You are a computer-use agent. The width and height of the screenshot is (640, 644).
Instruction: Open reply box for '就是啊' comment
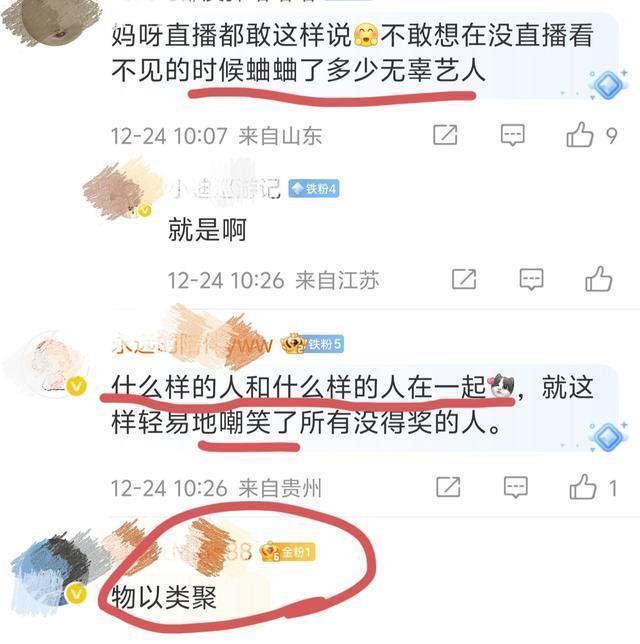click(x=532, y=279)
